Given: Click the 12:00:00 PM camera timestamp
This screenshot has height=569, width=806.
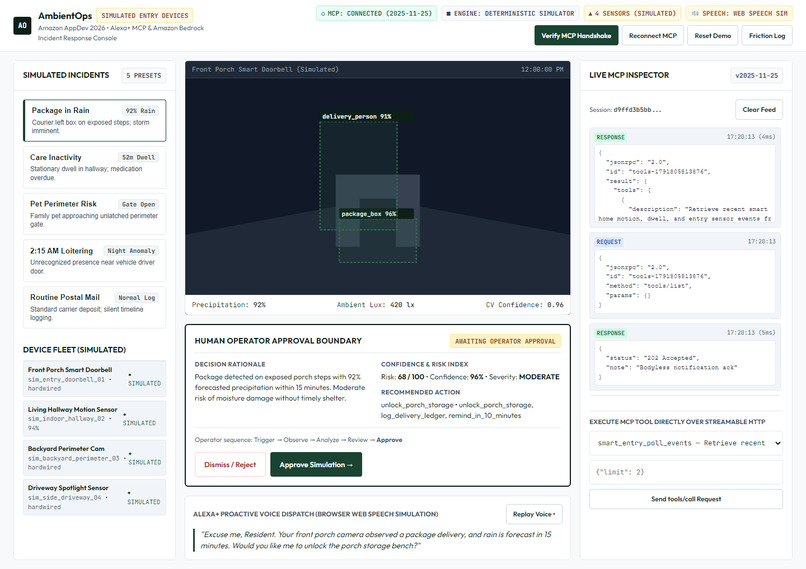Looking at the screenshot, I should click(x=542, y=69).
